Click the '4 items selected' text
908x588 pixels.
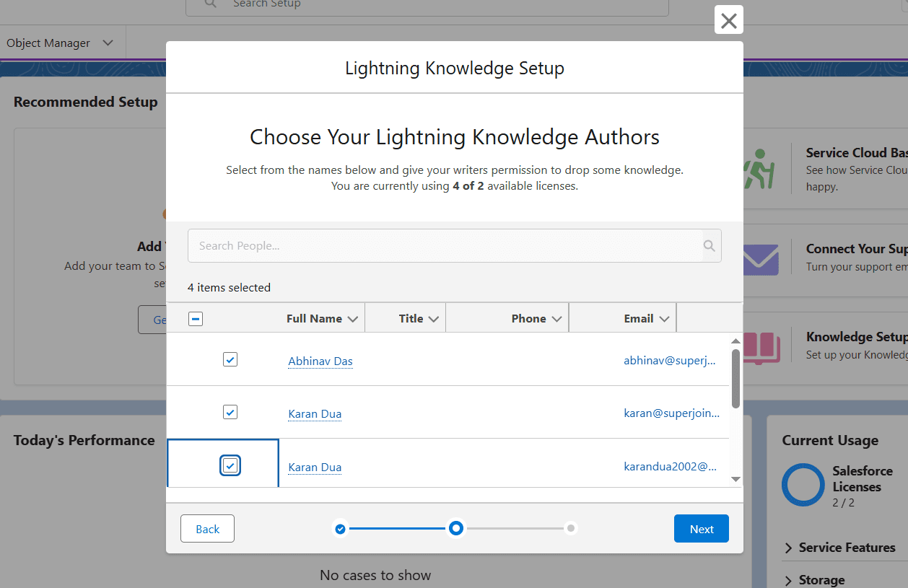(229, 287)
